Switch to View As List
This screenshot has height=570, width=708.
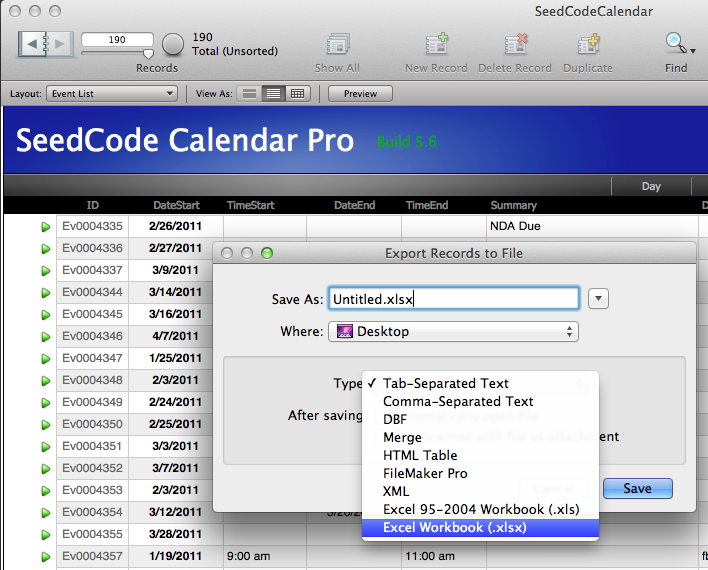click(x=273, y=93)
